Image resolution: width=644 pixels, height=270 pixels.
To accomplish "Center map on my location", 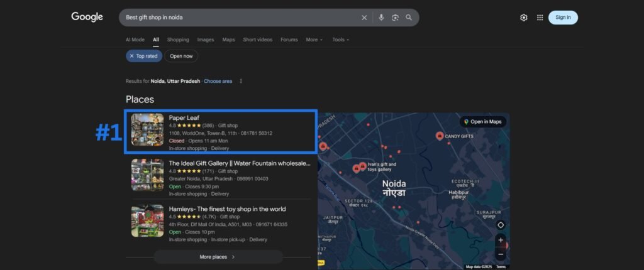I will tap(501, 225).
